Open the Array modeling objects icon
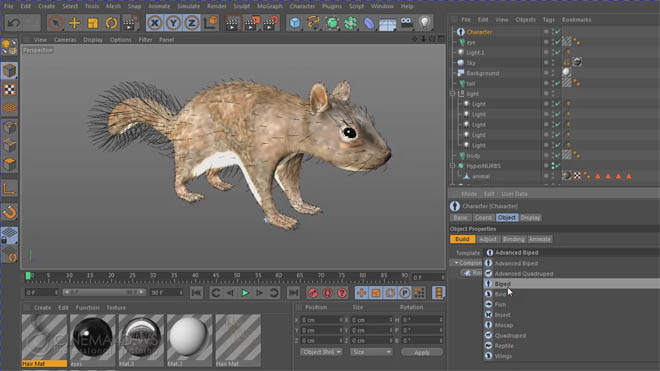660x371 pixels. click(351, 23)
